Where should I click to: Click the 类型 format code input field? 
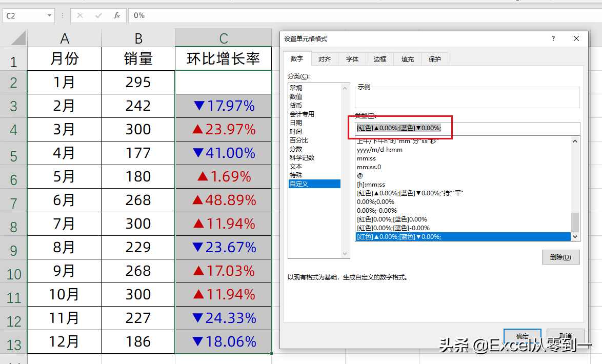point(467,128)
